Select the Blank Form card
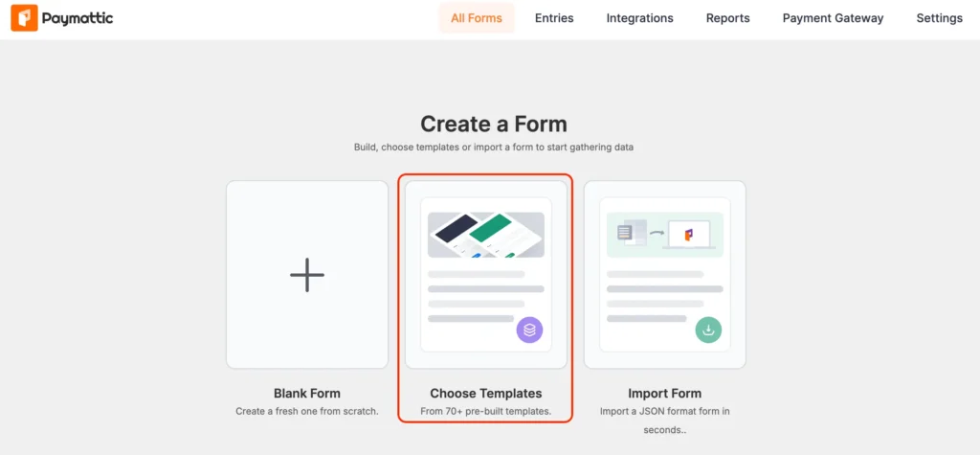The height and width of the screenshot is (455, 980). pyautogui.click(x=307, y=275)
